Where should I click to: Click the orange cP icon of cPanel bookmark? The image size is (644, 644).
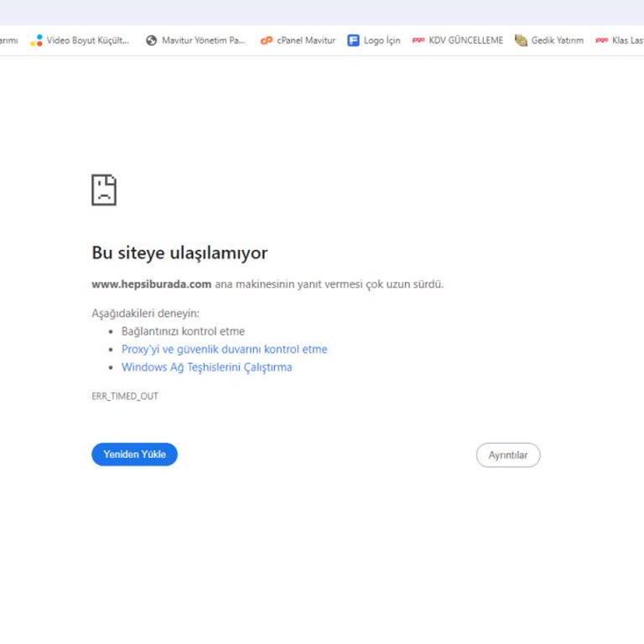click(267, 40)
